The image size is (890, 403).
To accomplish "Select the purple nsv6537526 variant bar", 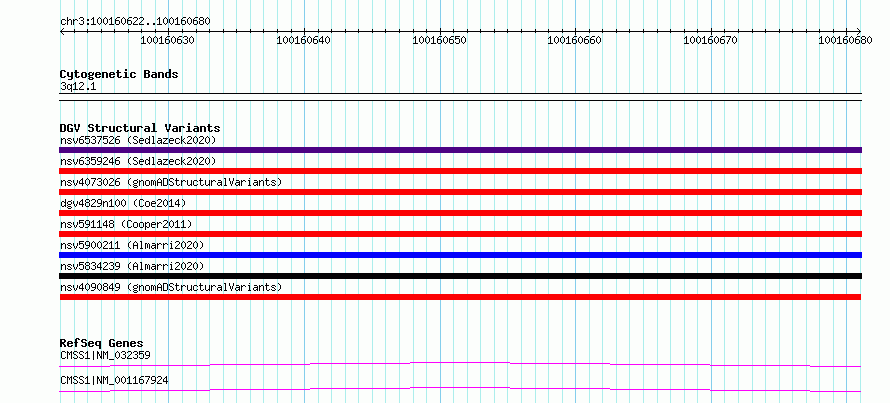I will pyautogui.click(x=460, y=150).
